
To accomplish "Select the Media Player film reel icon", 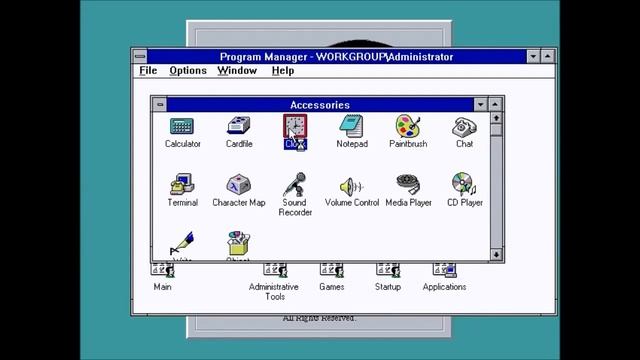I will pyautogui.click(x=408, y=184).
